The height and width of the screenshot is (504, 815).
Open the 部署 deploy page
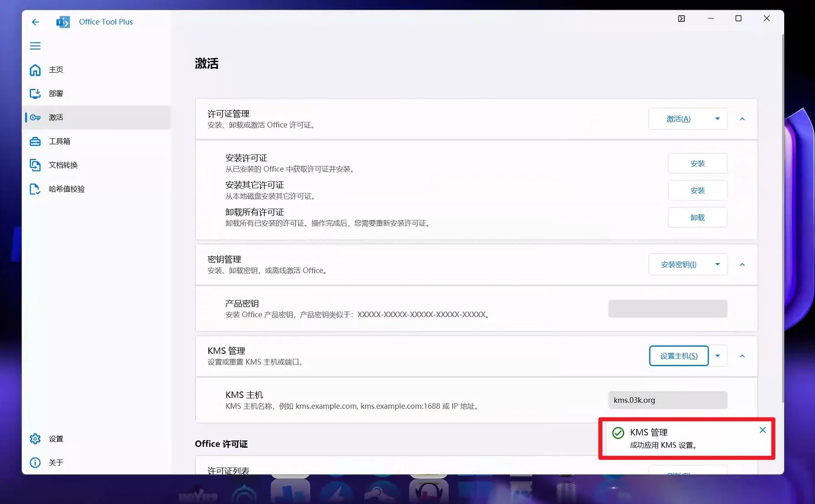(96, 93)
